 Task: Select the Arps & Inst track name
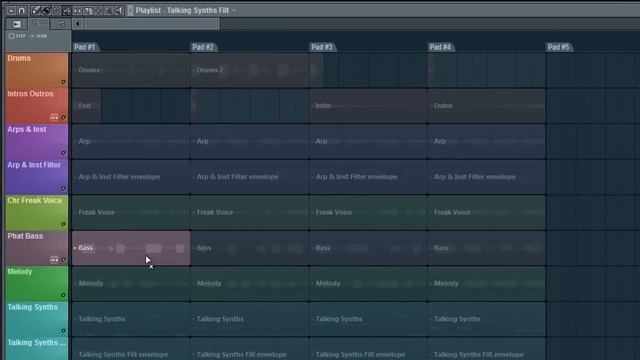27,129
